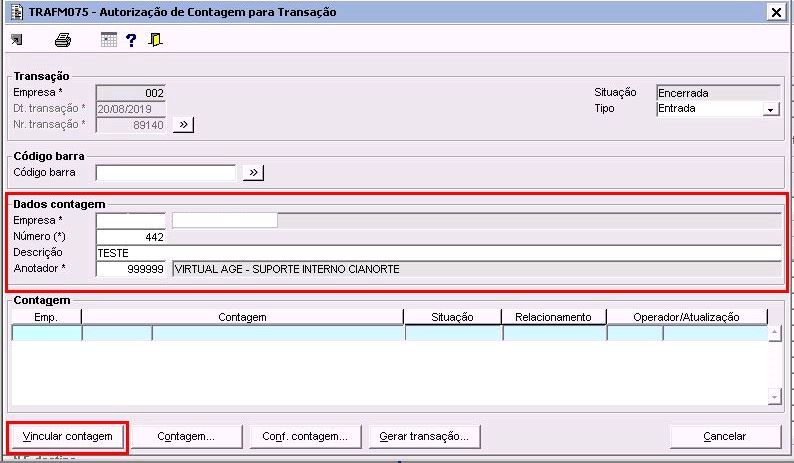Click the Anotador * label

pos(39,268)
